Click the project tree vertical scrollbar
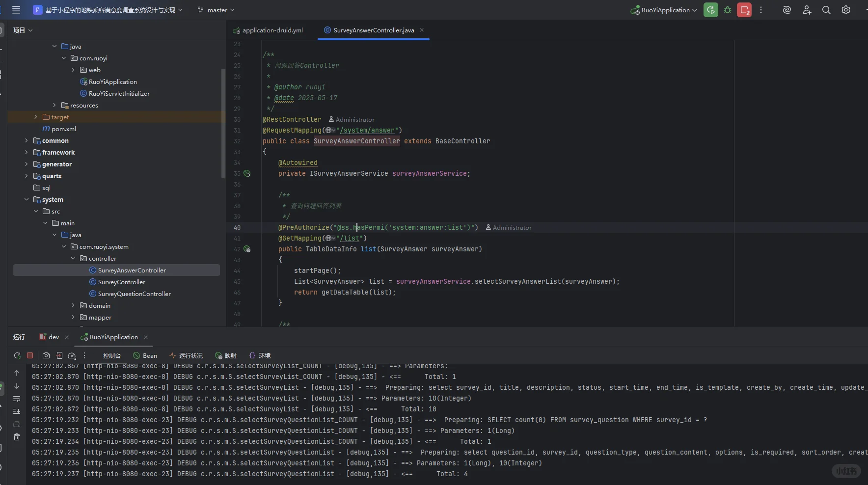The width and height of the screenshot is (868, 485). 223,123
